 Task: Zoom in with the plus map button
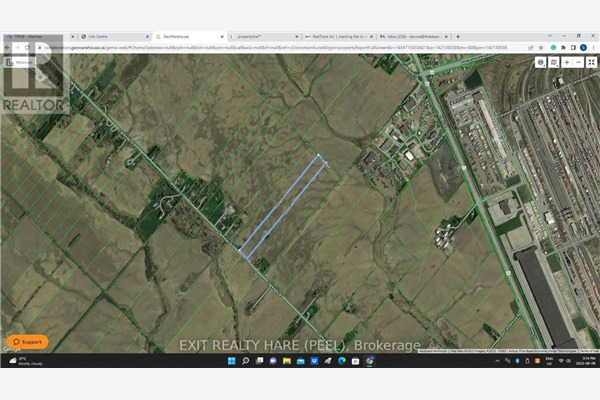pyautogui.click(x=567, y=62)
